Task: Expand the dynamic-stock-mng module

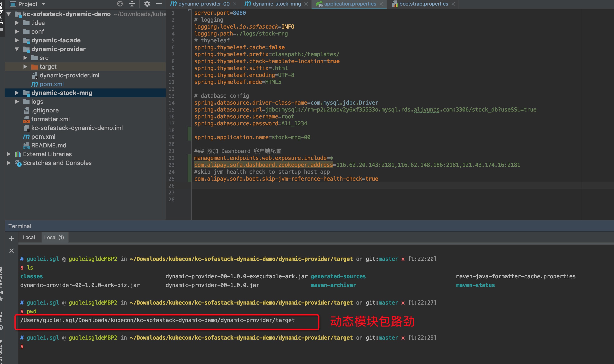Action: pyautogui.click(x=17, y=93)
